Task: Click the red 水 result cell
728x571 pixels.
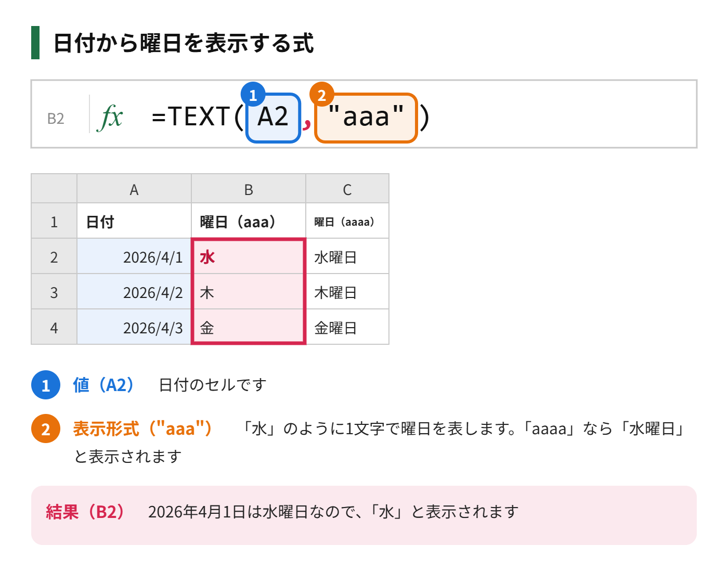Action: (249, 256)
